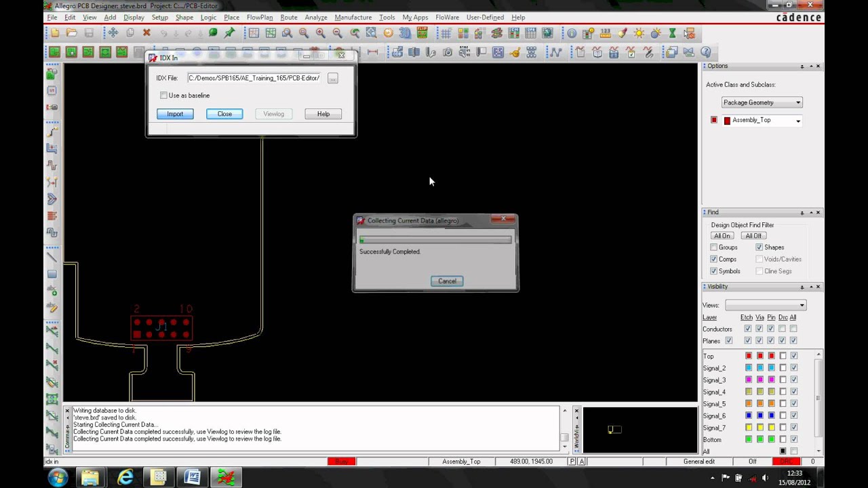868x488 pixels.
Task: Click the green Bottom layer Etch color swatch
Action: tap(749, 439)
